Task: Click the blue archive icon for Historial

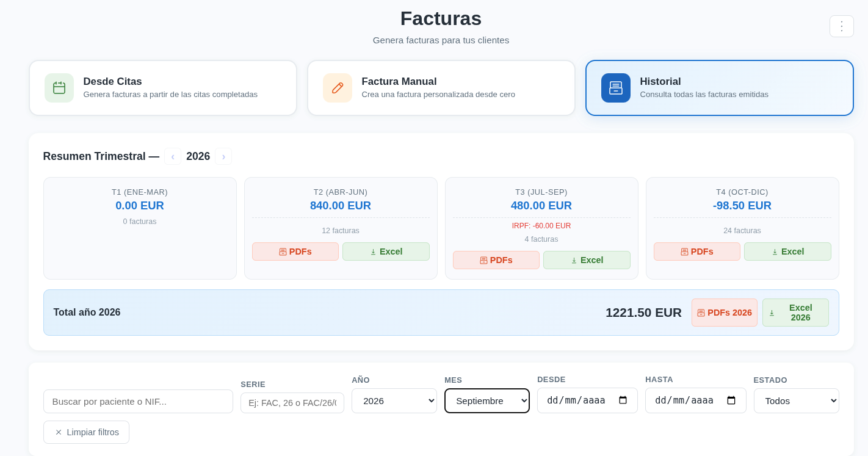Action: (x=616, y=88)
